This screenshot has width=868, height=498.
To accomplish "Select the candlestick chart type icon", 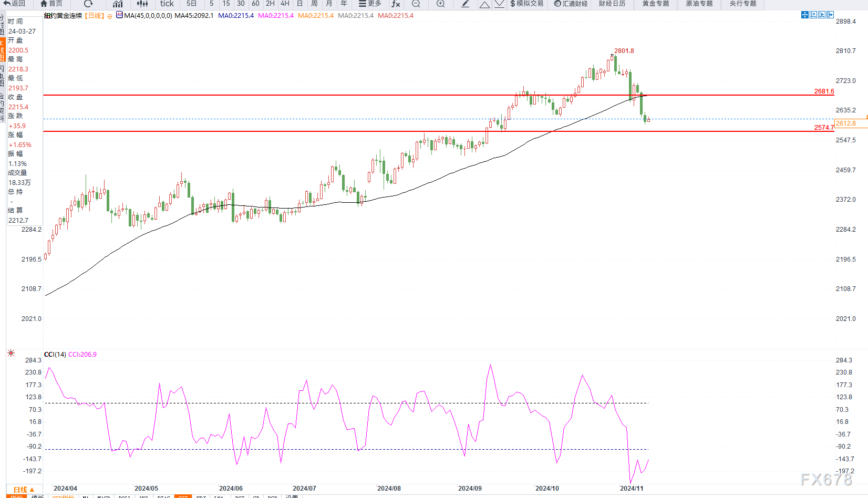I will (x=142, y=4).
